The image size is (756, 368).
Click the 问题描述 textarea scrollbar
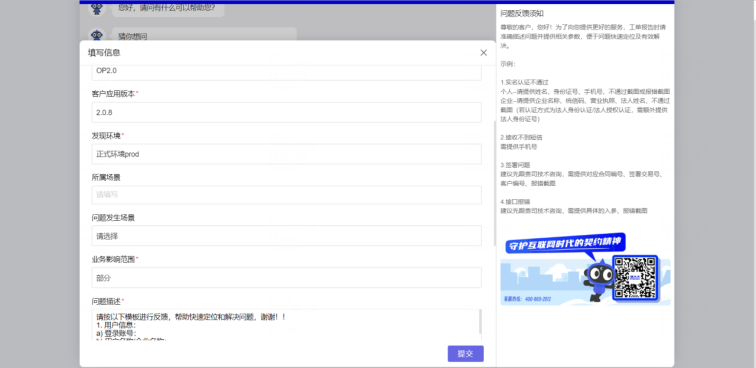point(479,321)
